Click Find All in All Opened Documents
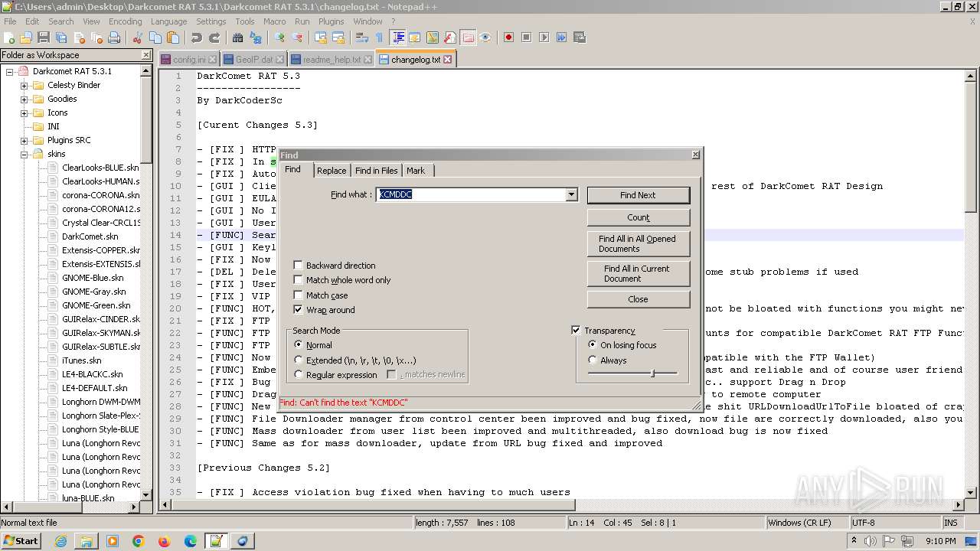Viewport: 980px width, 551px height. click(638, 243)
